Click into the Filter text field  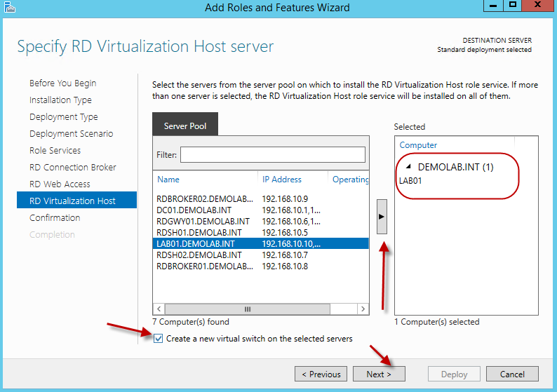(x=272, y=154)
